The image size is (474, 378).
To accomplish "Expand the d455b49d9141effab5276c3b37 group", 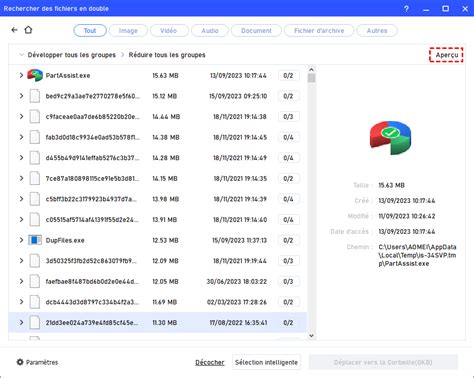I will click(21, 158).
